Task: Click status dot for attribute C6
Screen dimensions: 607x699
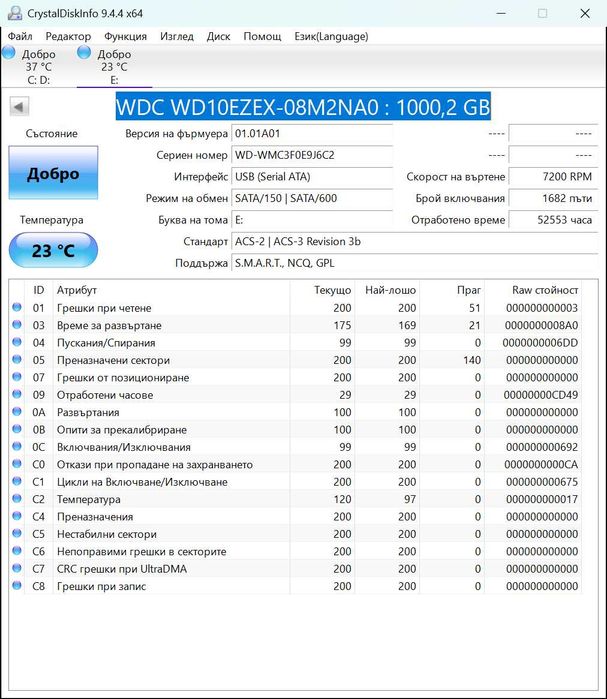Action: click(x=17, y=551)
